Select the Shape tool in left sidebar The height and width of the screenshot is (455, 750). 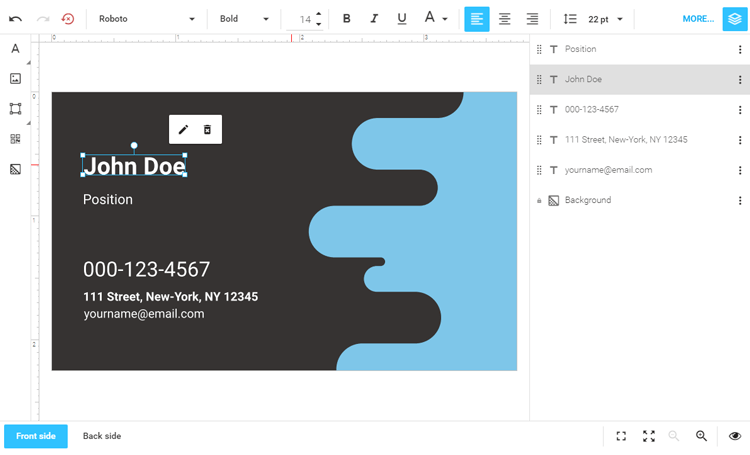coord(15,109)
